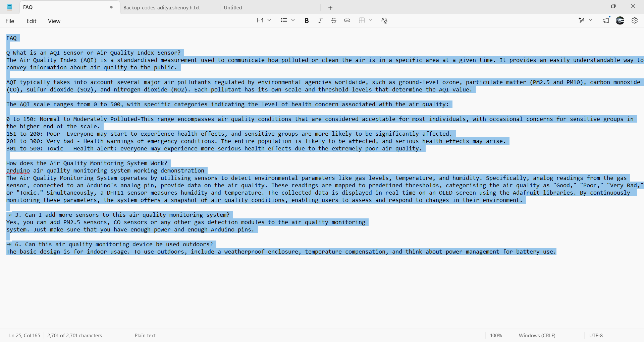Click the unsaved dot on FAQ tab
The width and height of the screenshot is (644, 342).
tap(111, 7)
